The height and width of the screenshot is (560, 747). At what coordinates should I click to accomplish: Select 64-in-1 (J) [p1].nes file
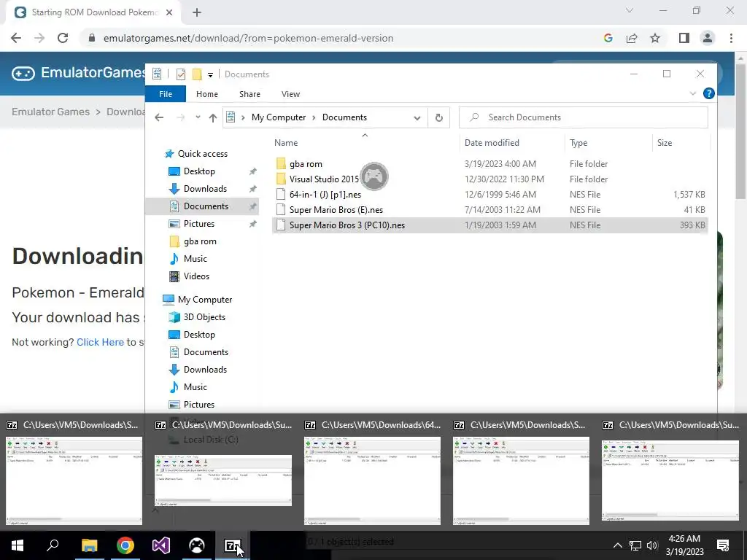coord(489,194)
